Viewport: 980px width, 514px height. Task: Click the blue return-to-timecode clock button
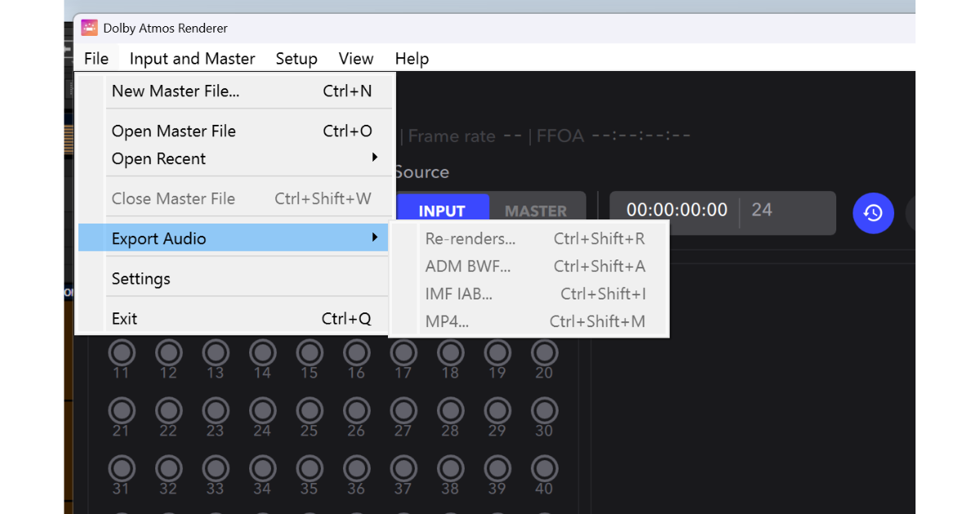[873, 213]
